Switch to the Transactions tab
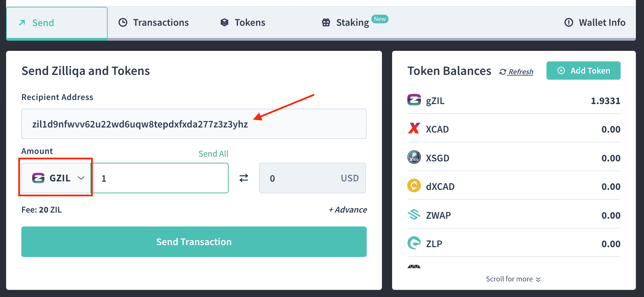Screen dimensions: 644x297 coord(153,22)
